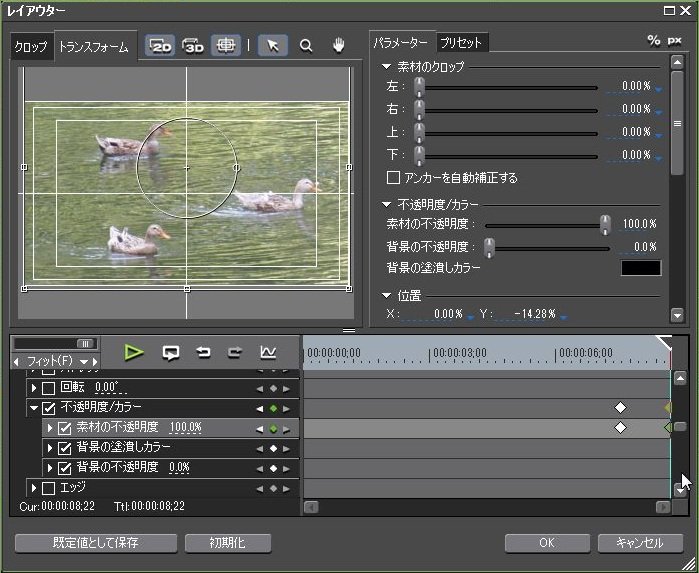The height and width of the screenshot is (573, 699).
Task: Collapse the 不透明度/カラー timeline row
Action: click(x=34, y=408)
